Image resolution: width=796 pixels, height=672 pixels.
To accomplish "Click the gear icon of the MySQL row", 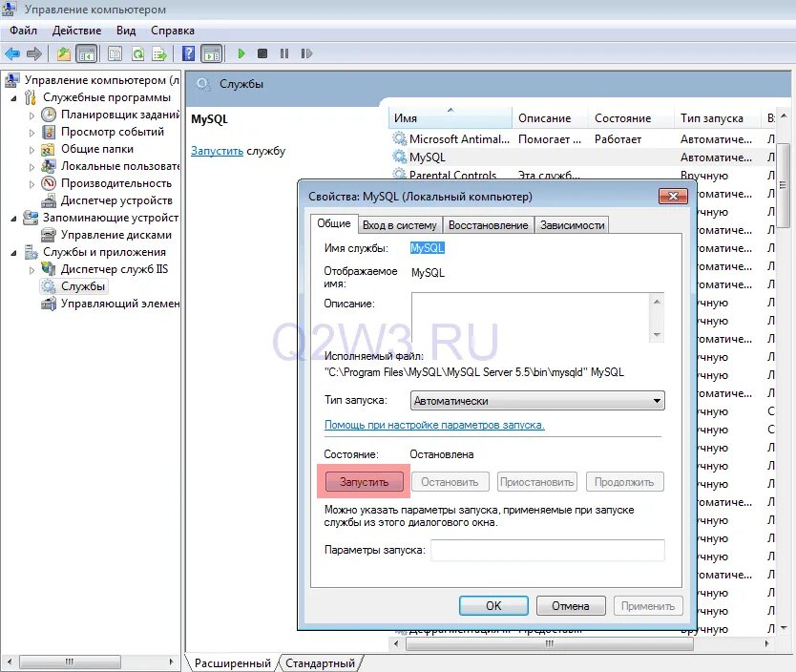I will [400, 157].
